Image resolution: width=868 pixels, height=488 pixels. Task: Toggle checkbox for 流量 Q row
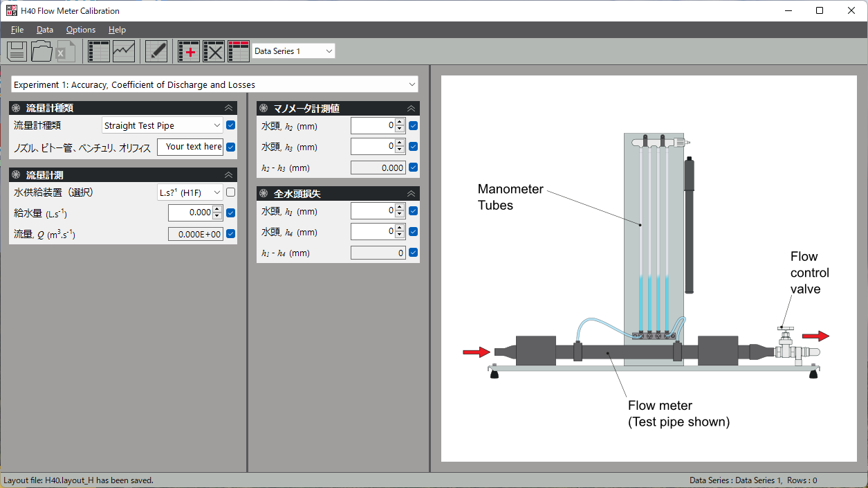click(x=231, y=234)
